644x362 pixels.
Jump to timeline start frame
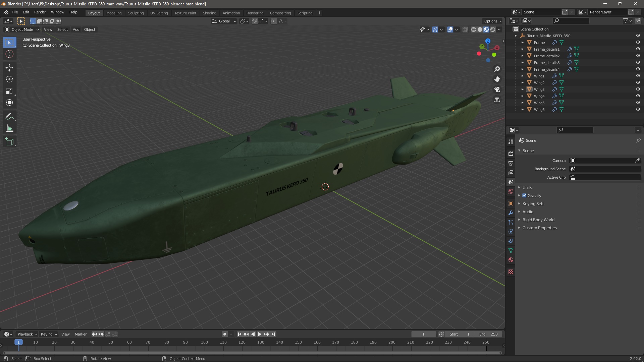[239, 334]
